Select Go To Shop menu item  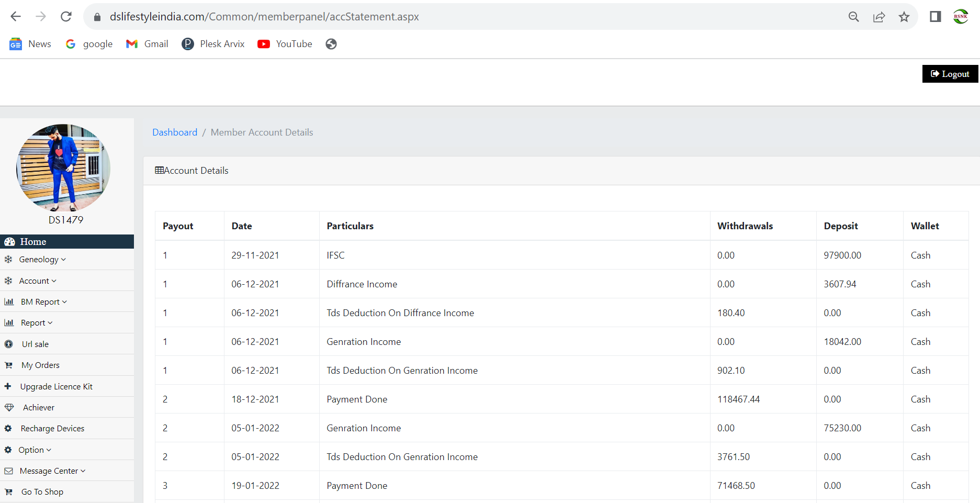[42, 491]
